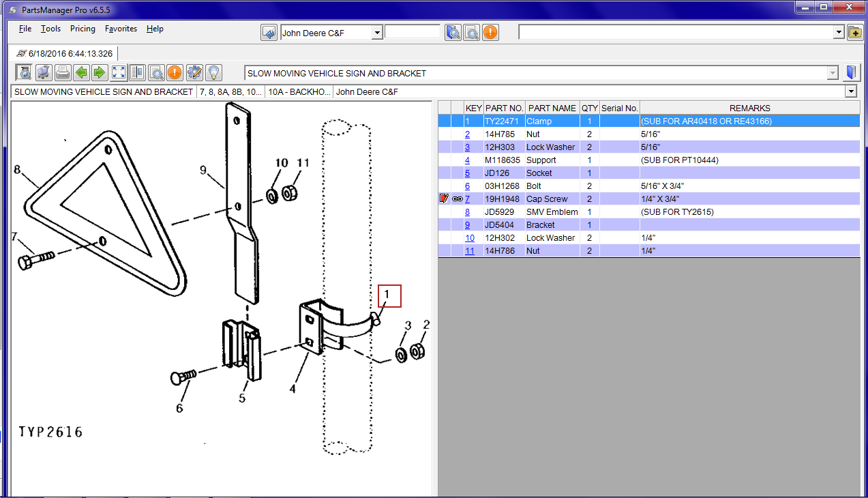The width and height of the screenshot is (868, 498).
Task: Open the shopping cart icon
Action: pyautogui.click(x=43, y=72)
